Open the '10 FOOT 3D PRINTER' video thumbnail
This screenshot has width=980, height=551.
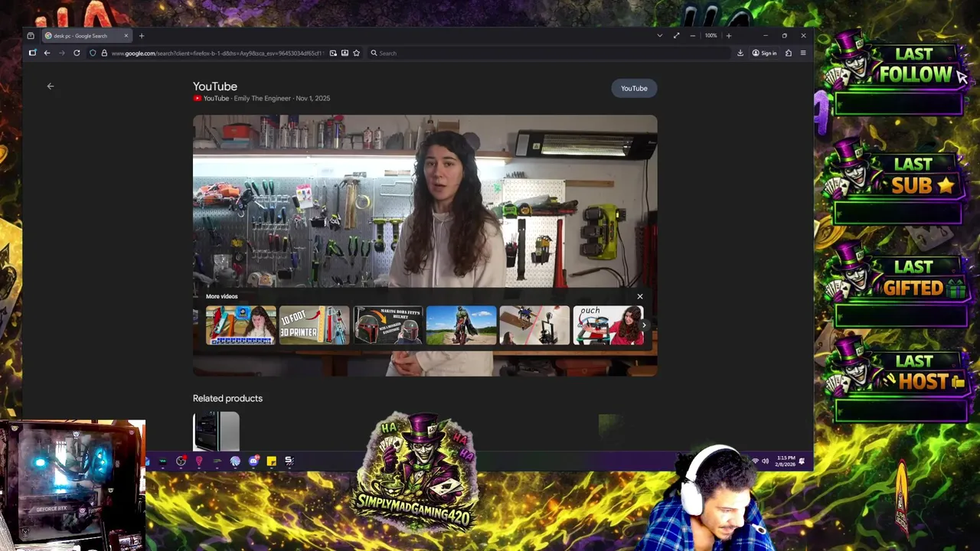314,325
